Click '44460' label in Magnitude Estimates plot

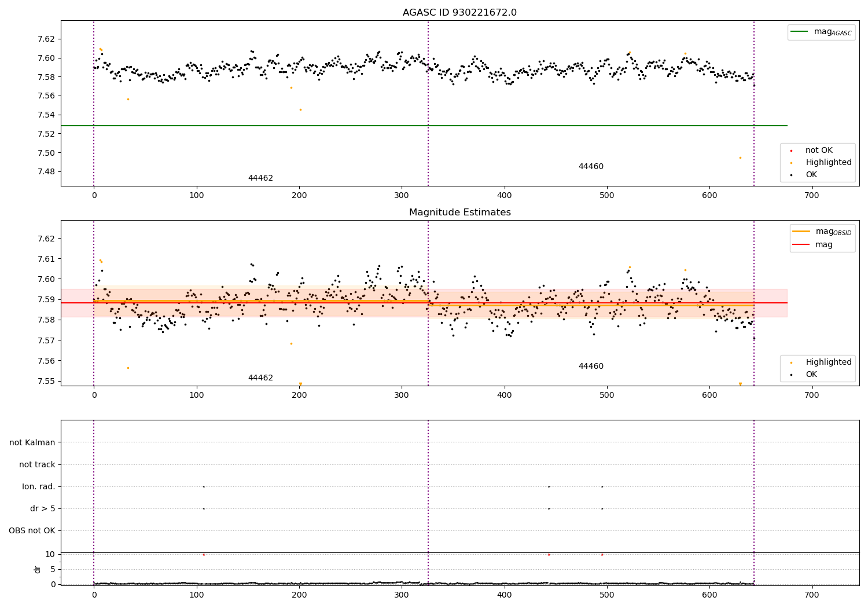(x=591, y=367)
